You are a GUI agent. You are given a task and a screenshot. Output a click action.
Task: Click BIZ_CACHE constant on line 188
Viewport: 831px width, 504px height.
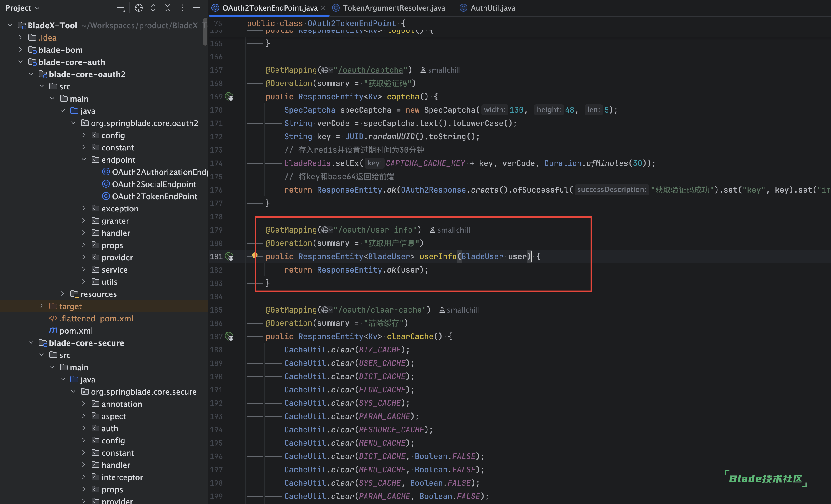379,350
